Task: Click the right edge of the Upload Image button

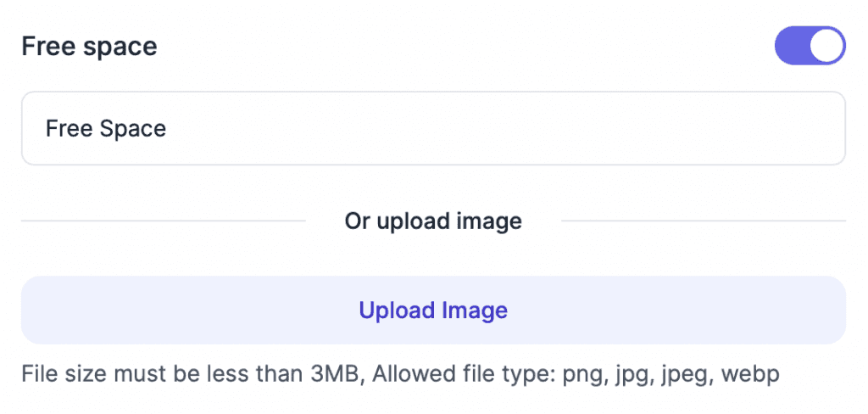Action: point(829,310)
